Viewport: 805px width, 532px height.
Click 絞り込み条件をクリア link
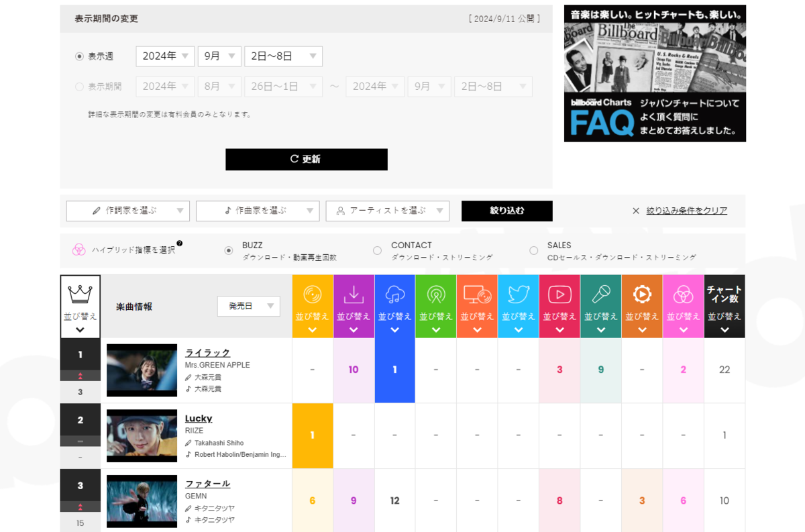click(687, 211)
